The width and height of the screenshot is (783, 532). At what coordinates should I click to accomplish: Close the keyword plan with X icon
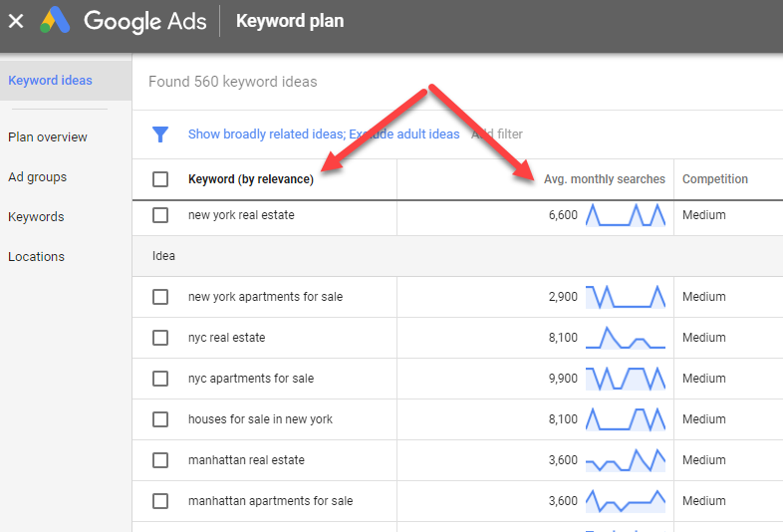(16, 21)
